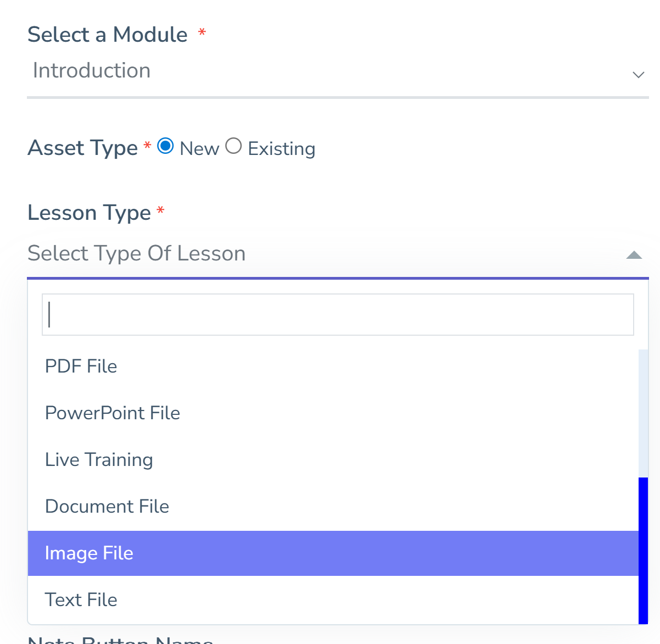
Task: Click the chevron arrow beside Introduction
Action: click(638, 75)
